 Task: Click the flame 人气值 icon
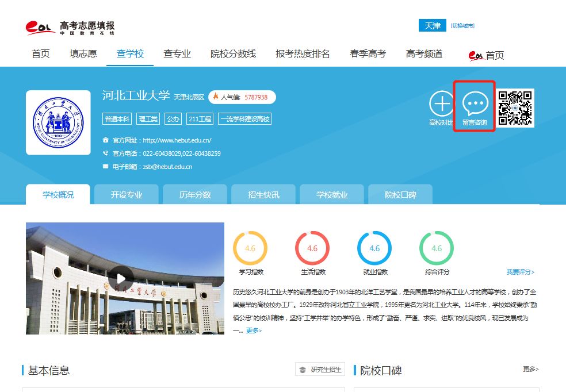pyautogui.click(x=216, y=97)
